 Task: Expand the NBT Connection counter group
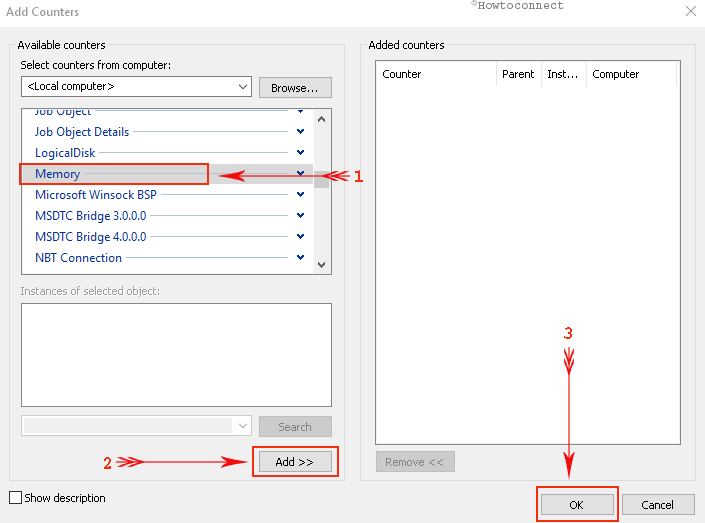click(300, 257)
